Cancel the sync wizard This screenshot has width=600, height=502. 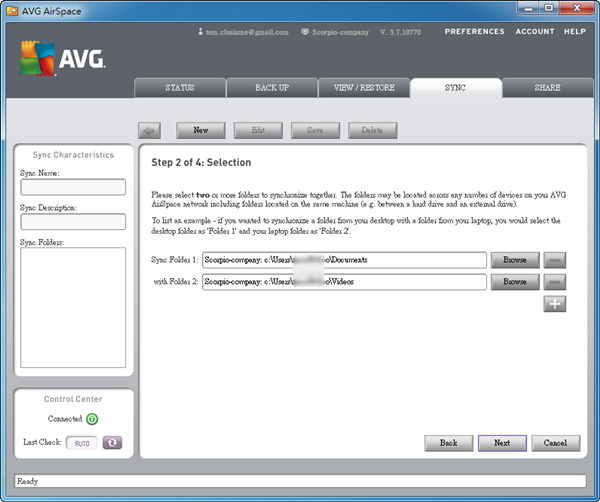[556, 443]
